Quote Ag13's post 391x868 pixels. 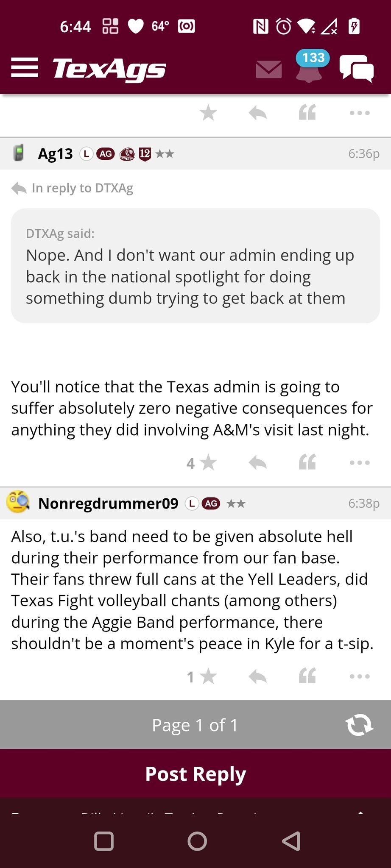[307, 462]
